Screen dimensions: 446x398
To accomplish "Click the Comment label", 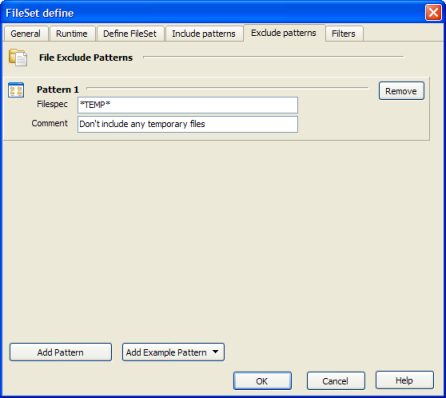I will (50, 123).
